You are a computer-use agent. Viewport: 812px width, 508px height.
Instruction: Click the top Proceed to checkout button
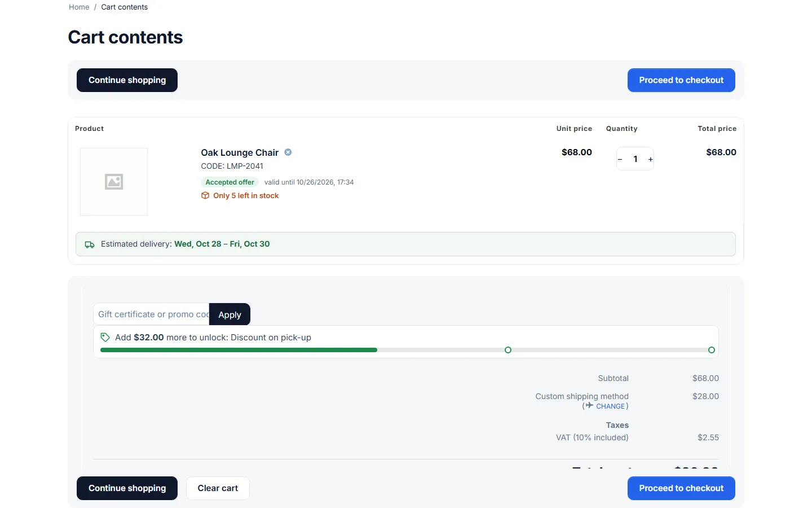681,80
